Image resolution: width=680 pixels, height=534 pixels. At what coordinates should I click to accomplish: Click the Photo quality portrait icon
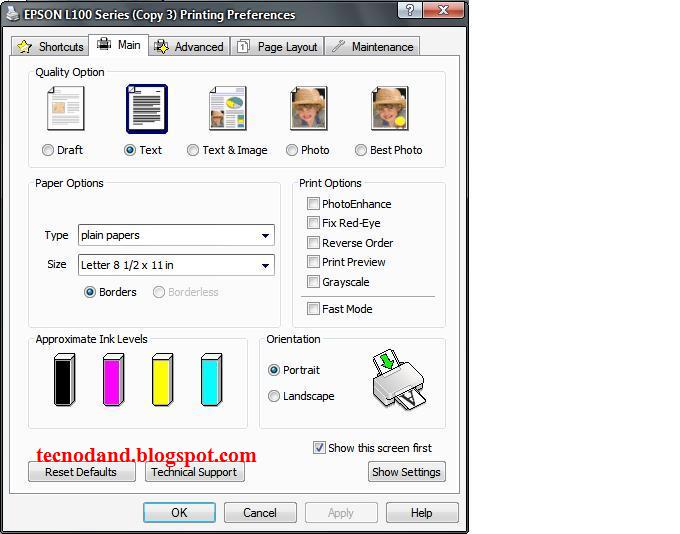[x=309, y=108]
